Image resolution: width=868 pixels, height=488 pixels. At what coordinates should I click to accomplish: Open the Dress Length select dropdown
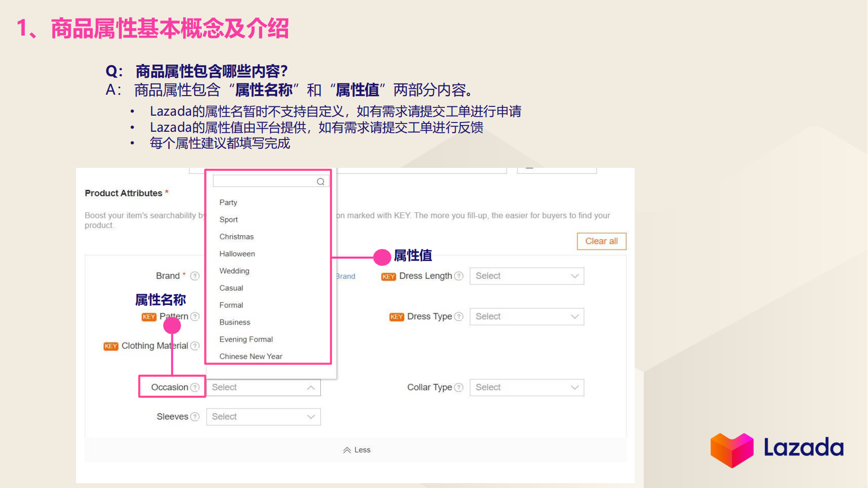click(x=527, y=276)
